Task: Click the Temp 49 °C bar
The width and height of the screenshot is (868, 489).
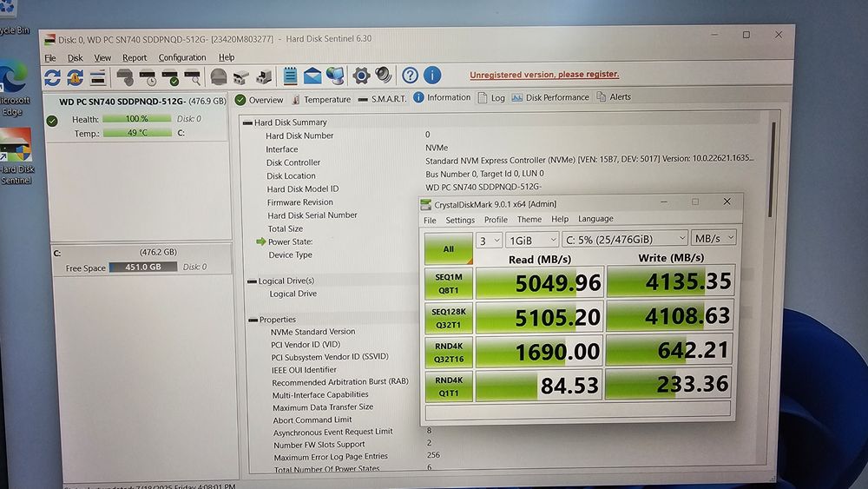Action: 137,133
